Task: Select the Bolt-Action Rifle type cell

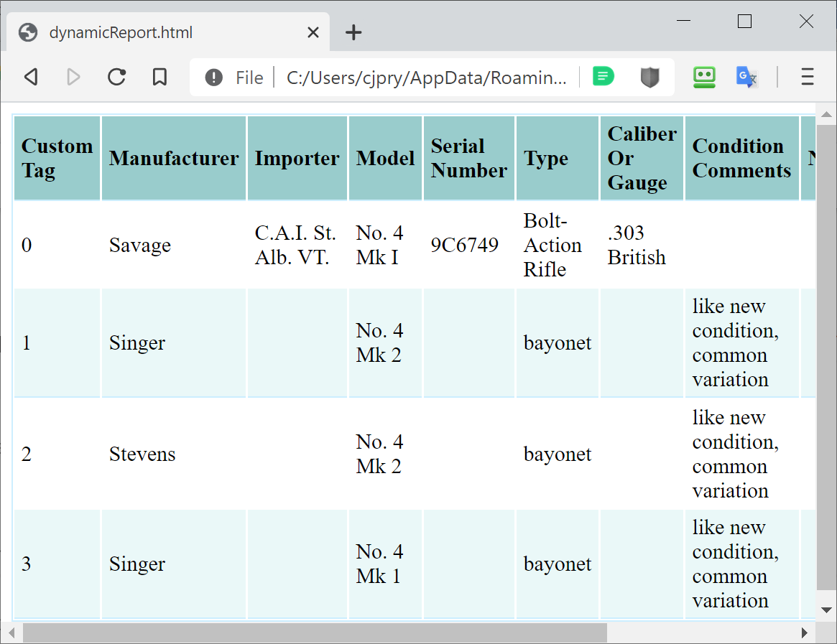Action: (558, 245)
